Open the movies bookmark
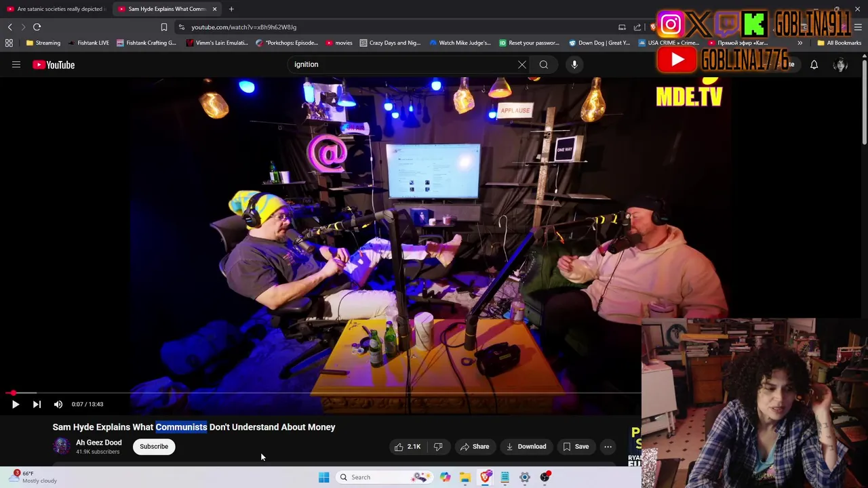The height and width of the screenshot is (488, 868). [339, 43]
